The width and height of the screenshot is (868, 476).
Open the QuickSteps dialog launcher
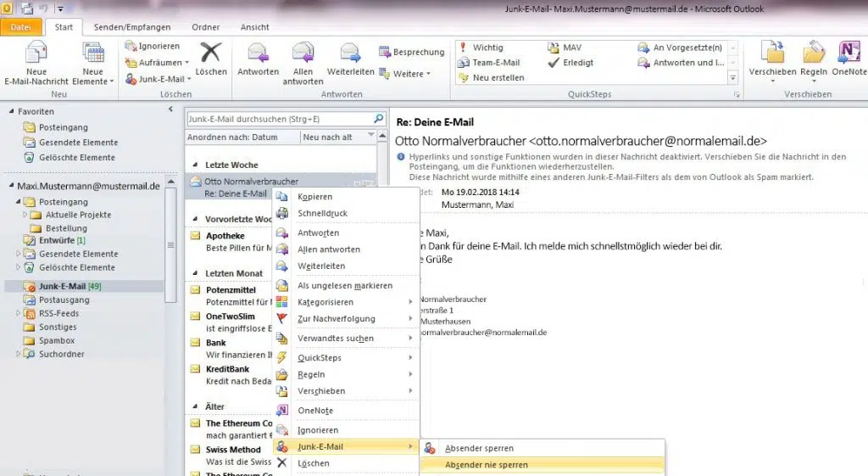coord(737,95)
